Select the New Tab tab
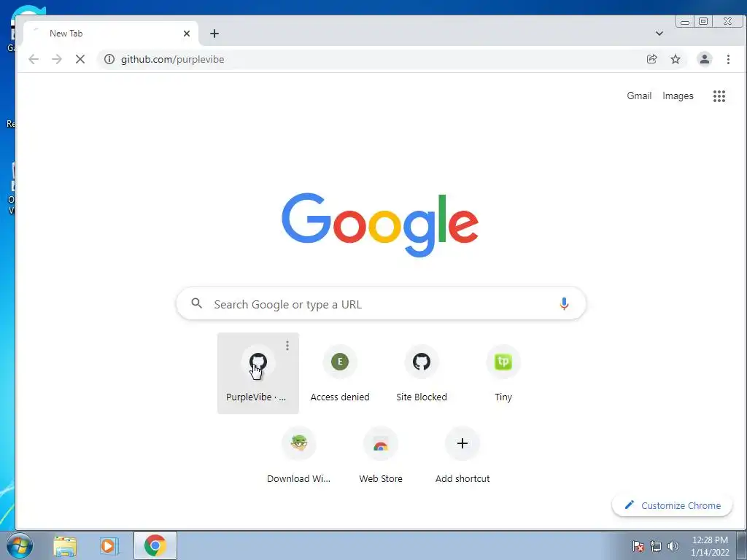Screen dimensions: 747x560 (x=111, y=34)
